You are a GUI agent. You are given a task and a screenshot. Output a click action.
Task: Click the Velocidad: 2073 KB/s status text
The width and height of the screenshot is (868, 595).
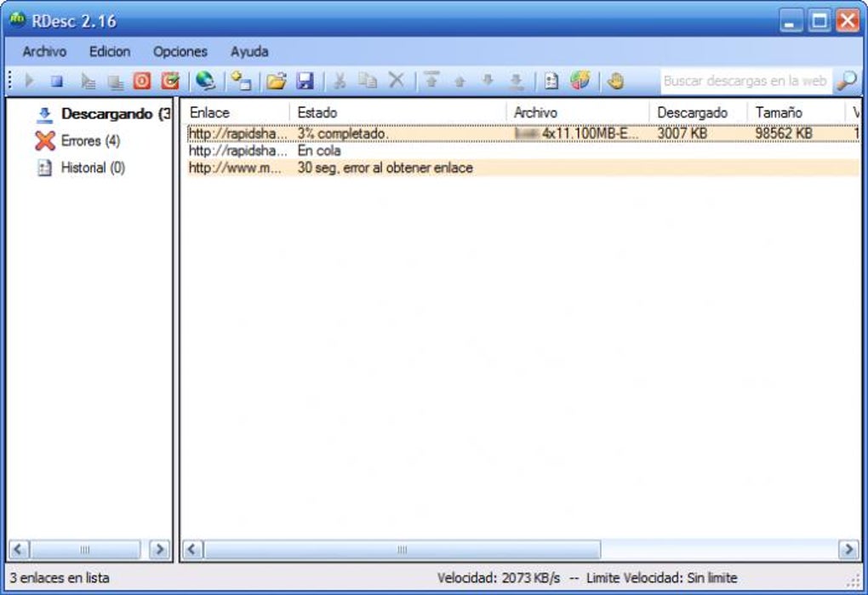click(x=498, y=578)
